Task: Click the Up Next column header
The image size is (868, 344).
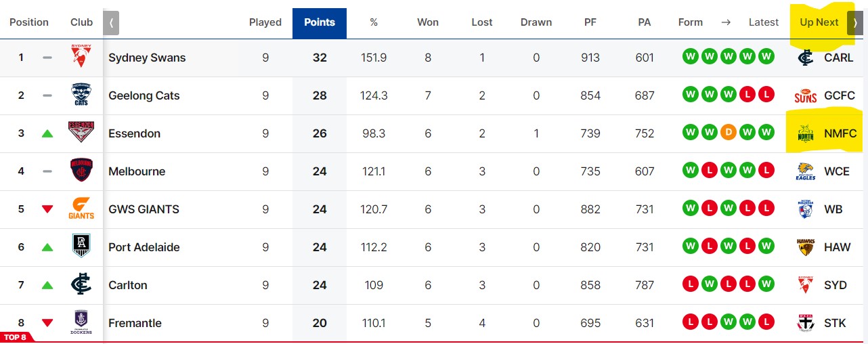Action: (x=819, y=22)
